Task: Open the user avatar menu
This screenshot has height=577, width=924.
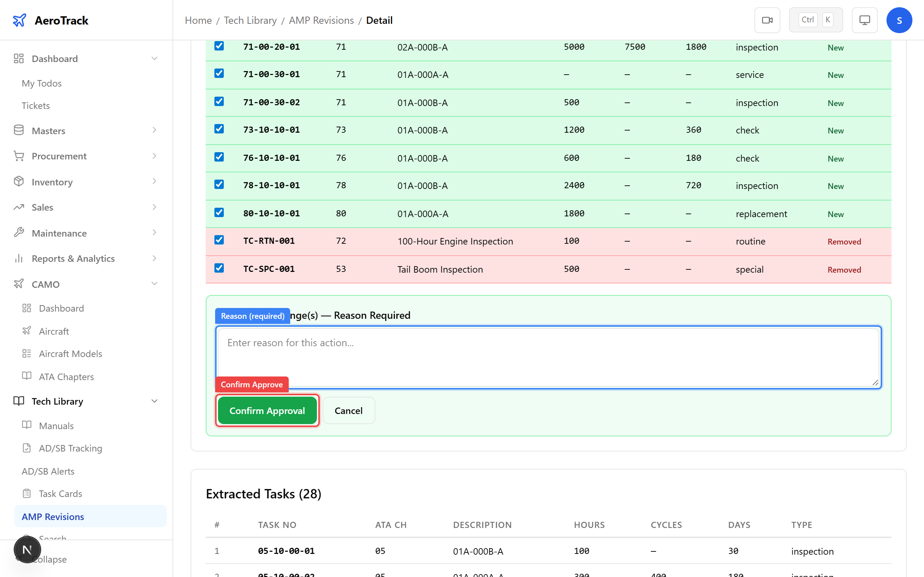Action: pos(899,20)
